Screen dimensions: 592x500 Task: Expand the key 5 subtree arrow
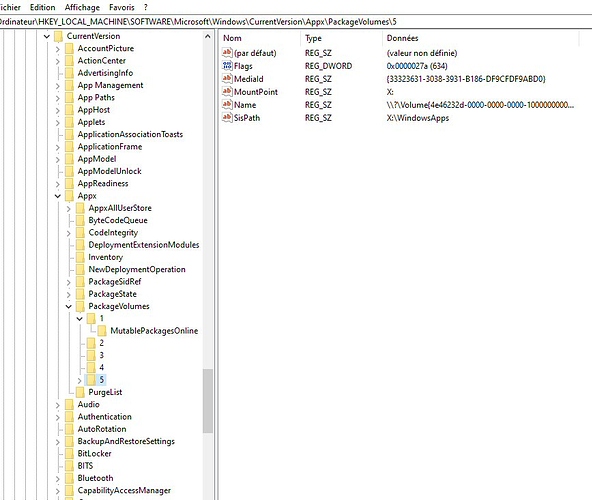[79, 380]
